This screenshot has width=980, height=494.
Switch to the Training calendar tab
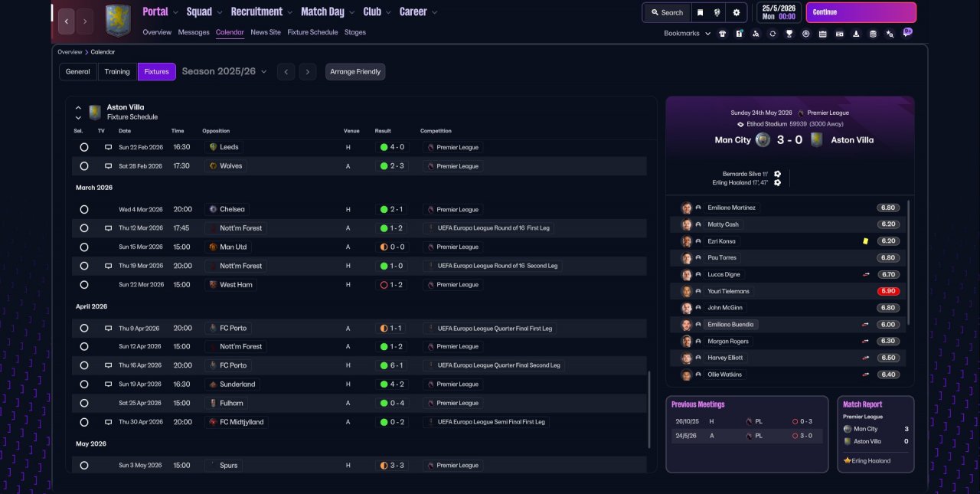pyautogui.click(x=117, y=72)
